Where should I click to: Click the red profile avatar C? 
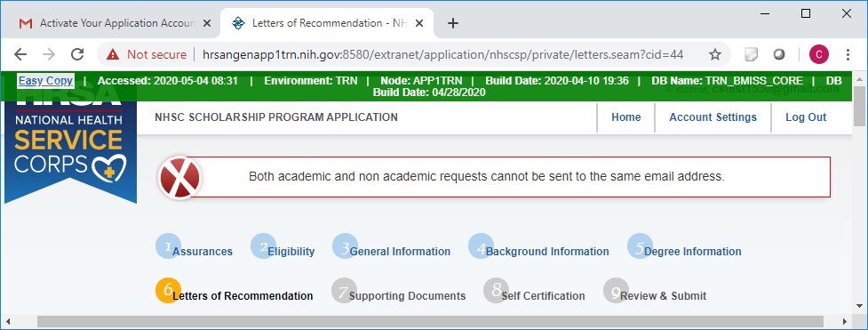tap(819, 54)
